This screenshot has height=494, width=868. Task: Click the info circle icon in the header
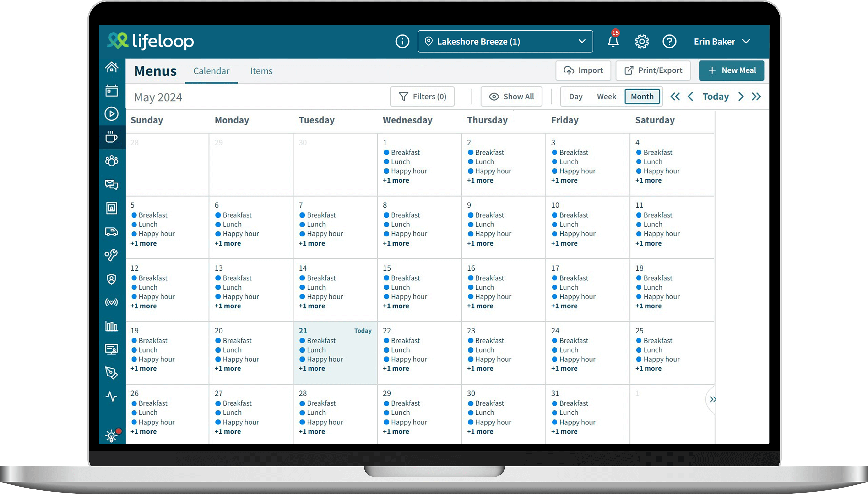(402, 41)
